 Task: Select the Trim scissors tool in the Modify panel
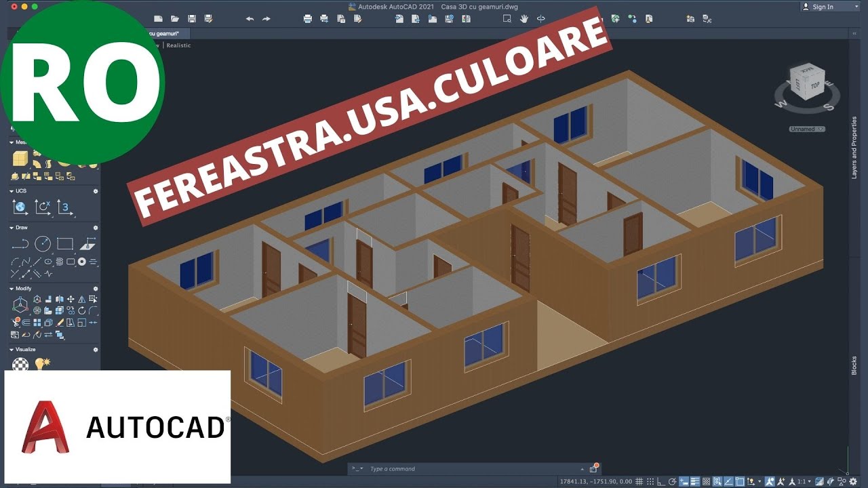15,322
